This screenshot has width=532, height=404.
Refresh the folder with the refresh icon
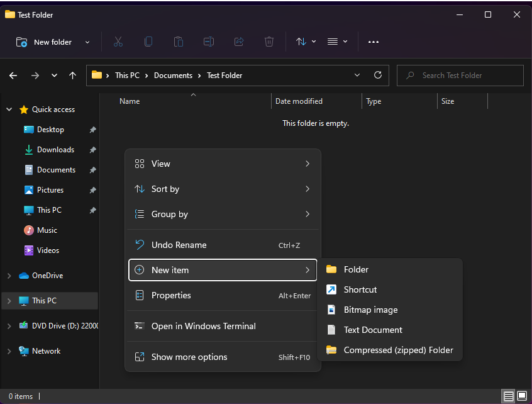click(377, 75)
